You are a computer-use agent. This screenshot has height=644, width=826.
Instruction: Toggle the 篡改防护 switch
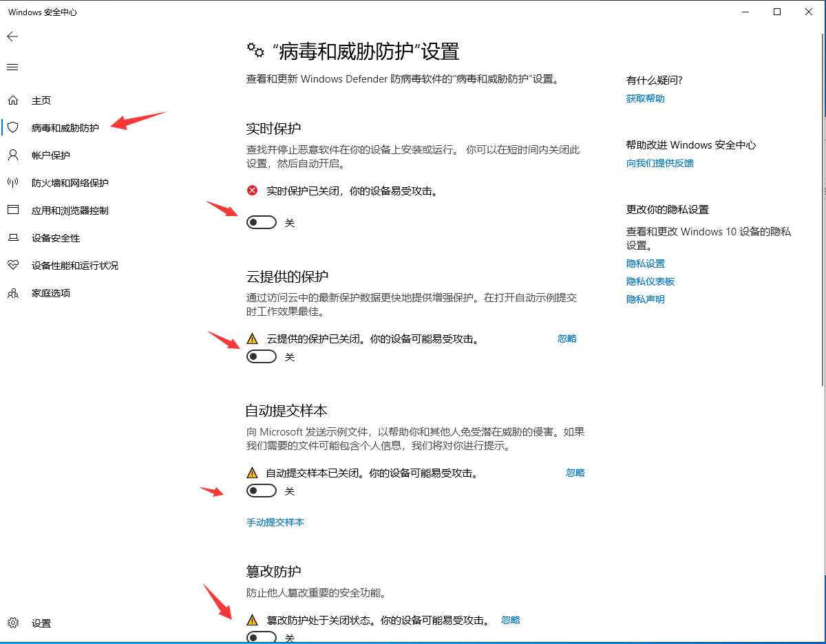click(262, 638)
